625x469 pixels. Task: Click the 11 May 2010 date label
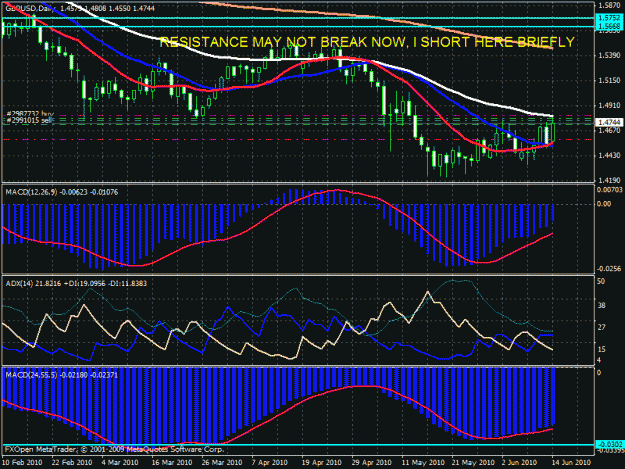coord(423,463)
